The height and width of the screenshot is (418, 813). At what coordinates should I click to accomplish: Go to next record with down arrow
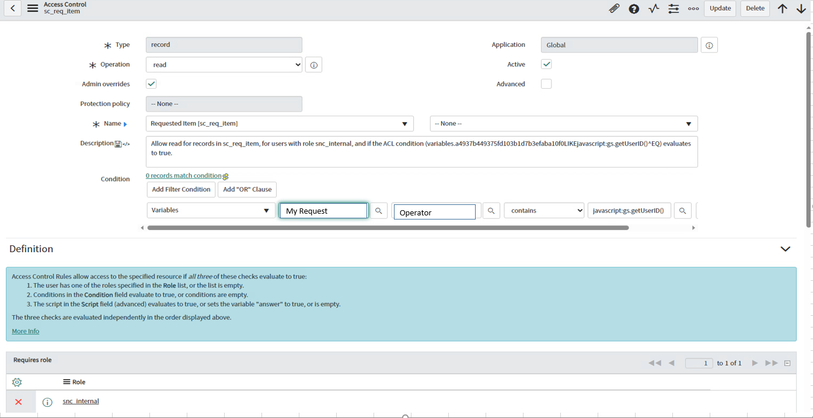tap(801, 9)
